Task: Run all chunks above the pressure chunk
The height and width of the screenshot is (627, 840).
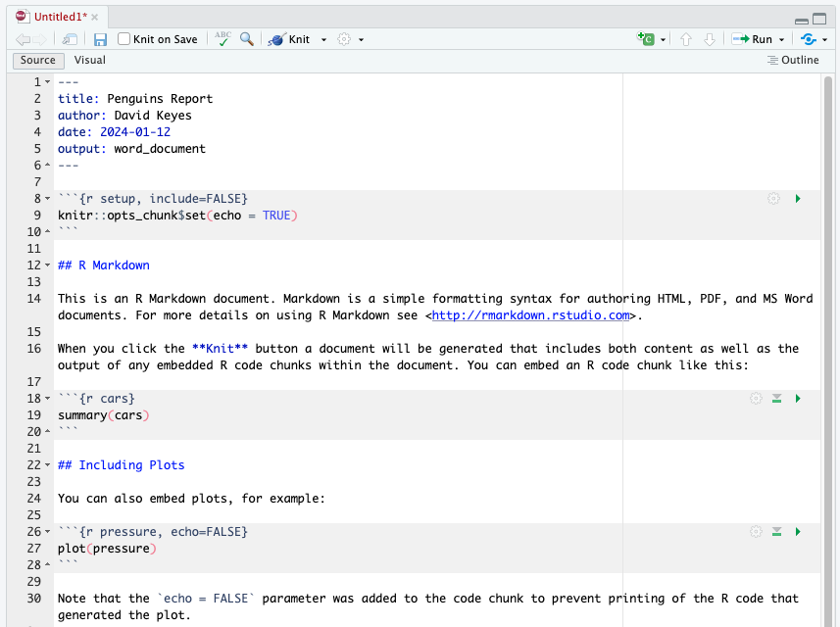Action: coord(776,531)
